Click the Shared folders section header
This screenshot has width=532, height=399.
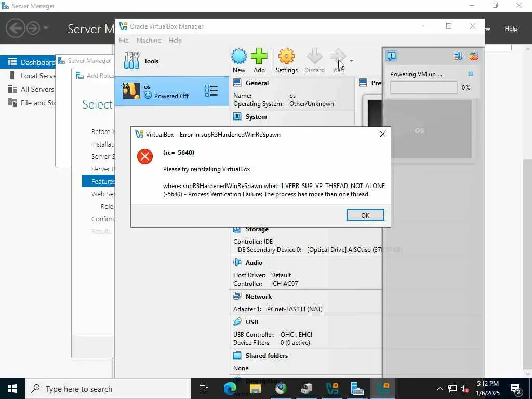[x=267, y=355]
